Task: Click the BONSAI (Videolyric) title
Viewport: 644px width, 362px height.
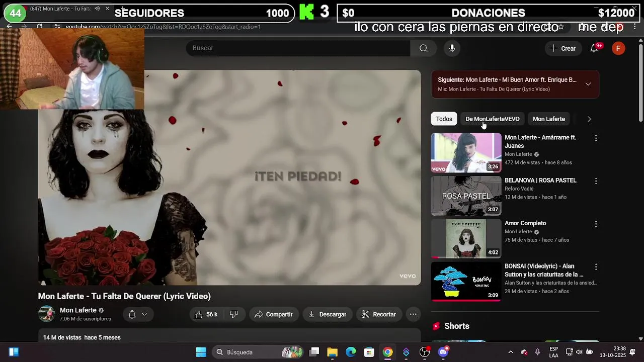Action: (544, 270)
